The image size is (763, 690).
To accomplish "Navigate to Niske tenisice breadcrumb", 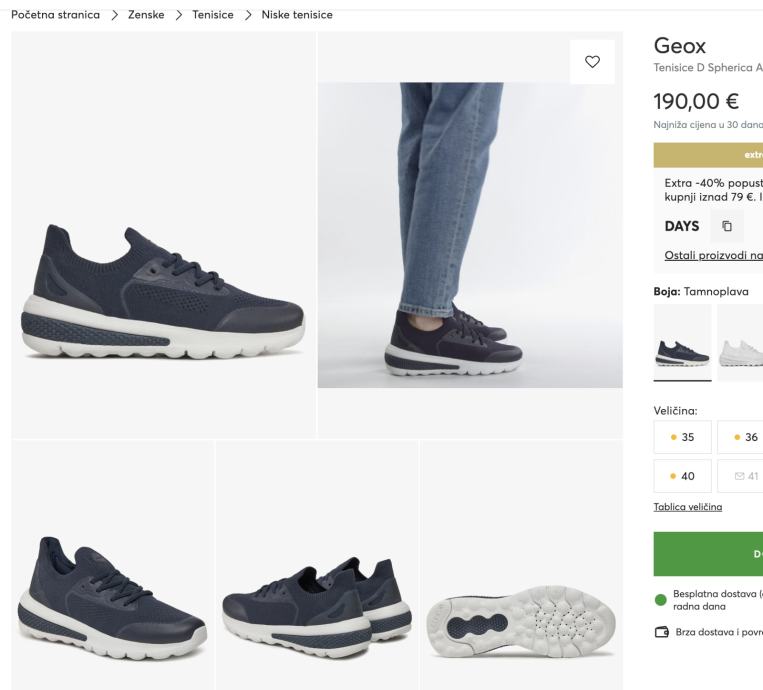I will (297, 15).
